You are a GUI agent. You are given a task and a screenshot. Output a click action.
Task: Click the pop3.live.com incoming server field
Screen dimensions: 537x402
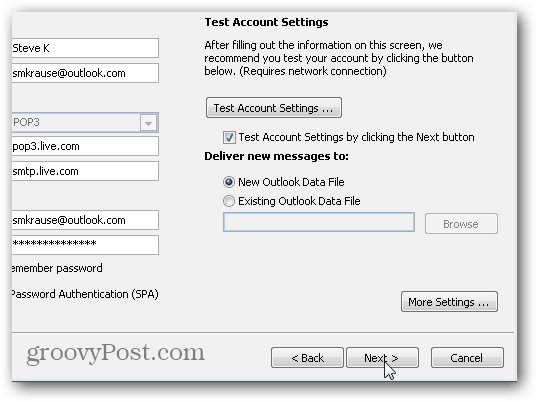tap(85, 146)
